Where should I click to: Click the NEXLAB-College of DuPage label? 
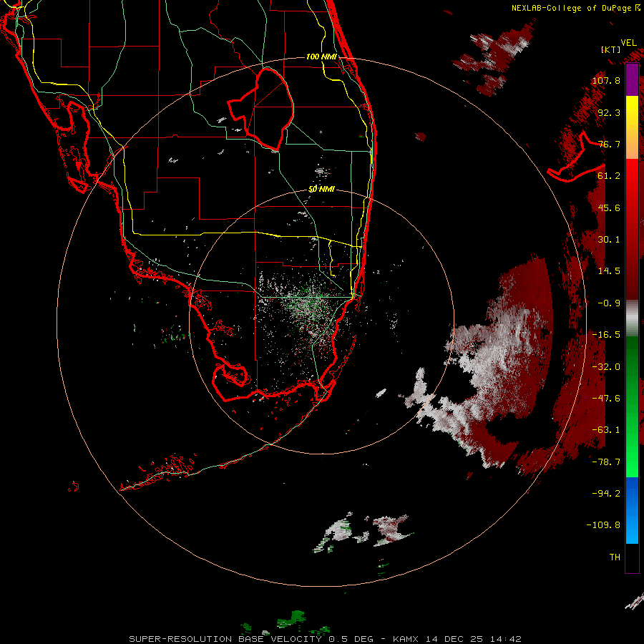click(576, 8)
